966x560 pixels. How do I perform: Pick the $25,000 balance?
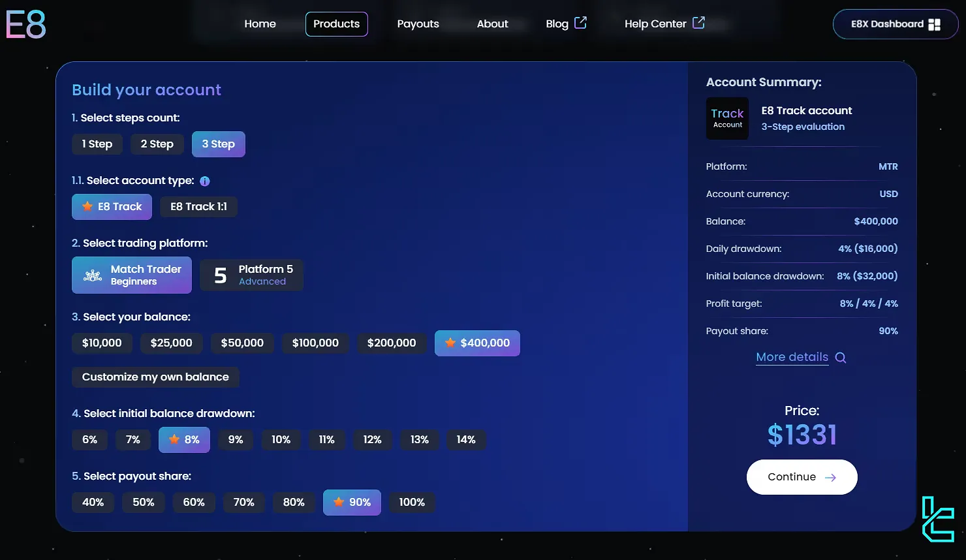click(172, 343)
